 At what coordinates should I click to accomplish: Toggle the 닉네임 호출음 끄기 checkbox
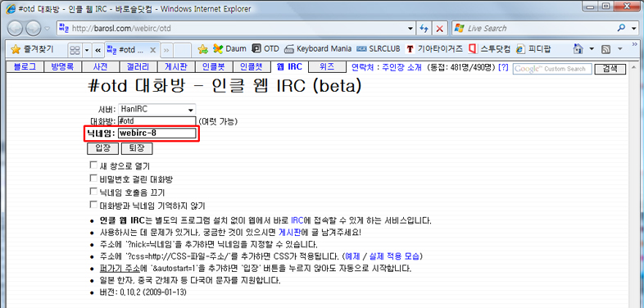[x=93, y=192]
